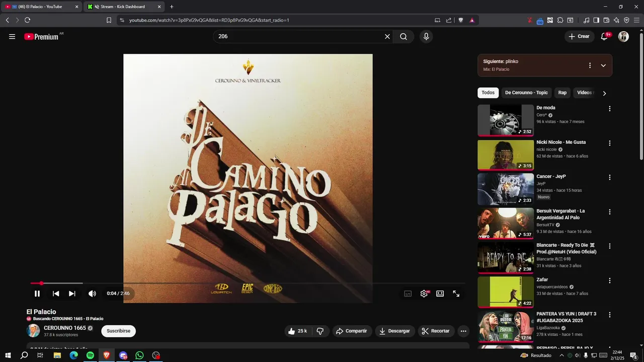The image size is (644, 362).
Task: Open a new browser tab
Action: point(172,7)
